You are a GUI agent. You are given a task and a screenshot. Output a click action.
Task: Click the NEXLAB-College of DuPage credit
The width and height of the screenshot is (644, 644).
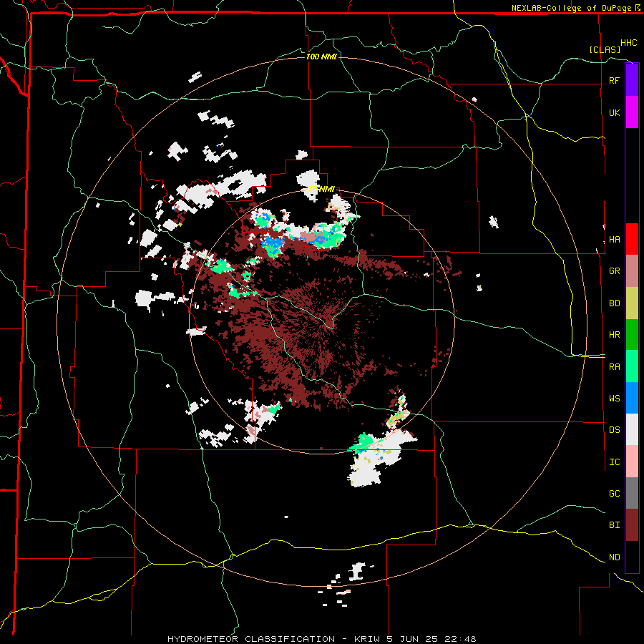[x=571, y=8]
